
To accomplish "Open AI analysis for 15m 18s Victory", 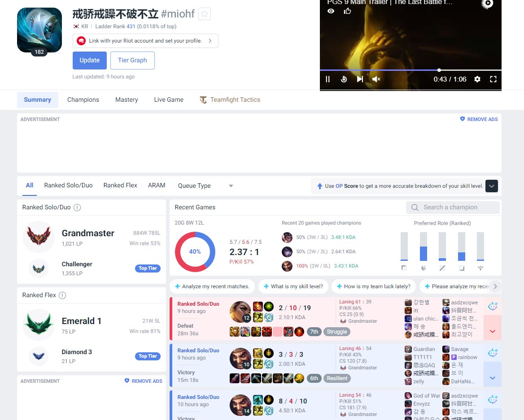I will 493,353.
